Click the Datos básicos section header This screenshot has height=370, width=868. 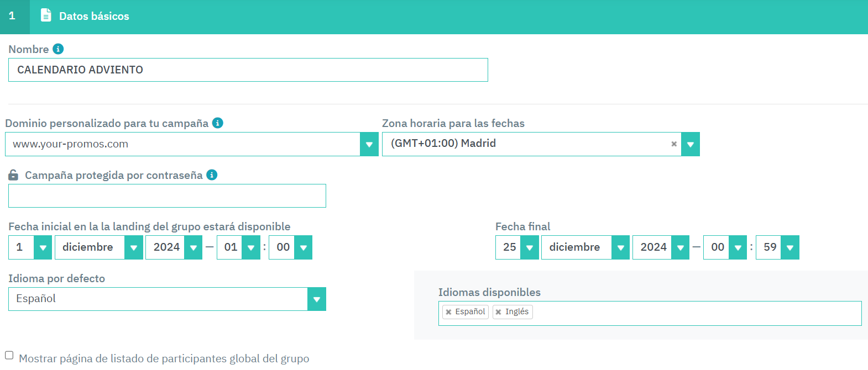click(x=94, y=17)
